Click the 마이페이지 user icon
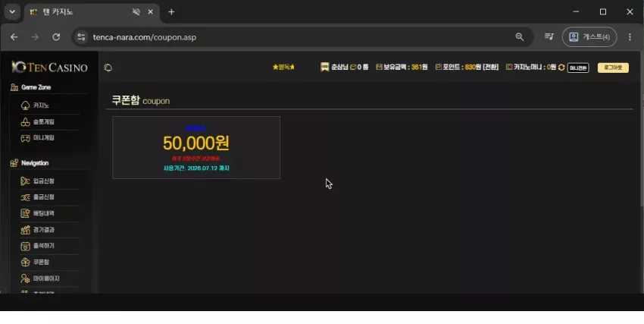The height and width of the screenshot is (324, 644). point(25,278)
